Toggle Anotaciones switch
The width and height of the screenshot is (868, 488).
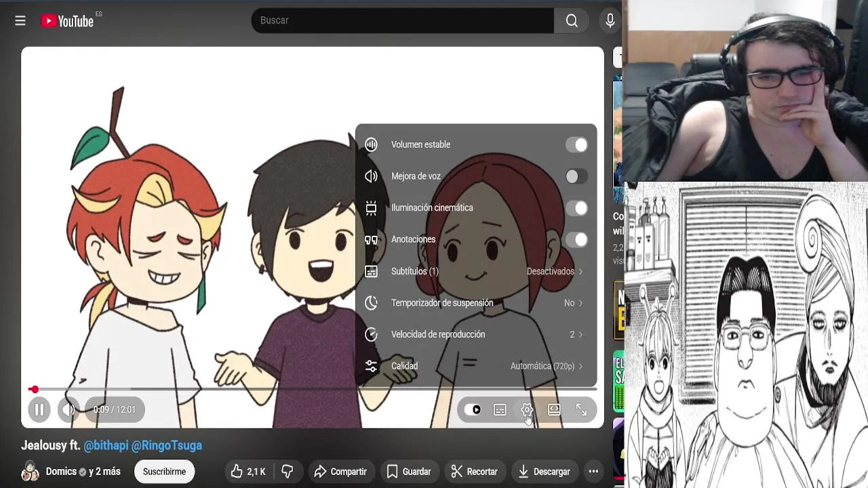click(576, 239)
